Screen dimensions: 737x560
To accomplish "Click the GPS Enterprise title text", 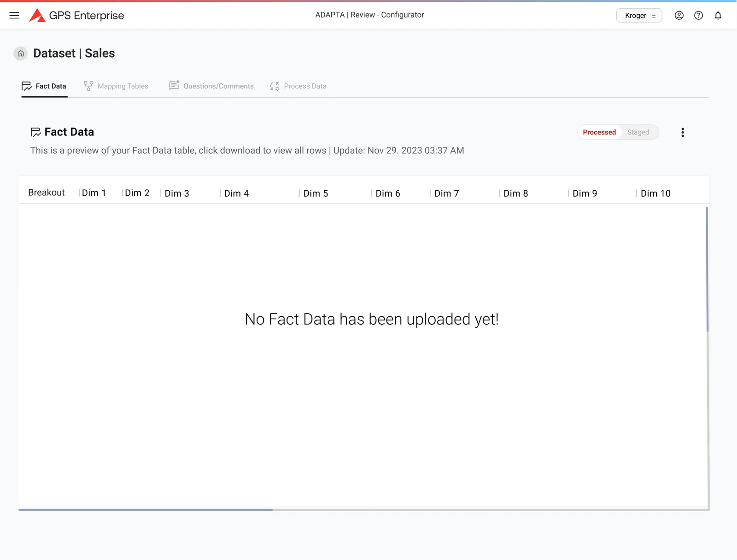I will tap(87, 15).
